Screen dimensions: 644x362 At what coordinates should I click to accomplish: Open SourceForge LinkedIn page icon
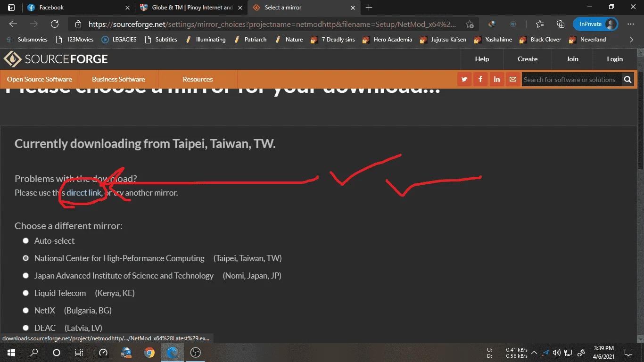[x=496, y=80]
